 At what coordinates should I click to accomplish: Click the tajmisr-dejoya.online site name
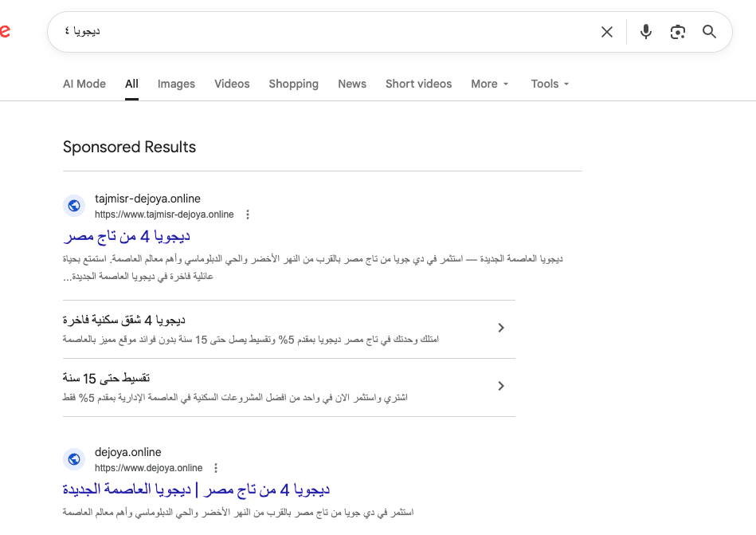[x=147, y=199]
